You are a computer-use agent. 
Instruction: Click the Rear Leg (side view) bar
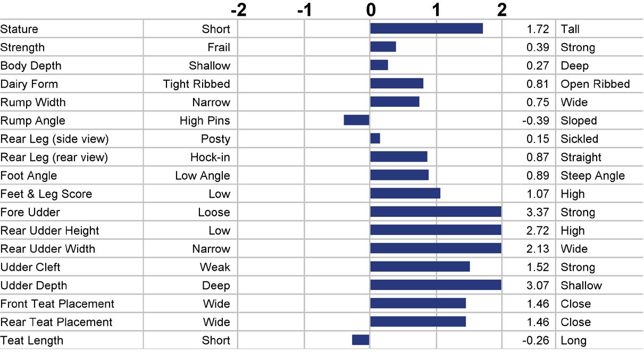pyautogui.click(x=375, y=138)
